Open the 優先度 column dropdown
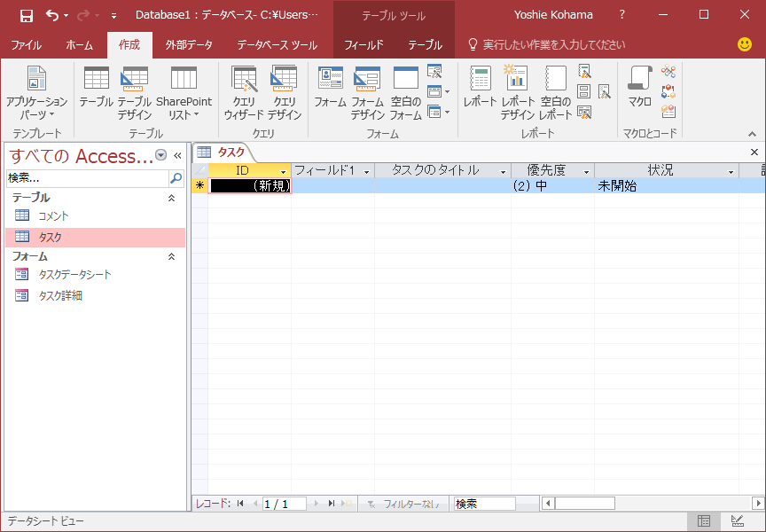 click(x=586, y=172)
